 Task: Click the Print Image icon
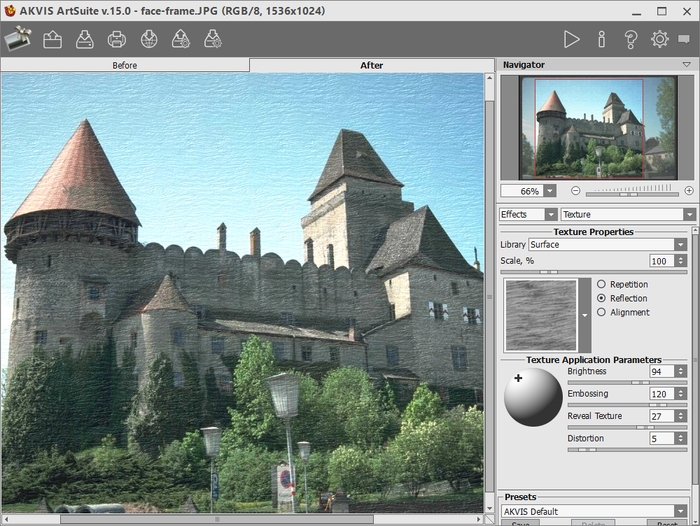pyautogui.click(x=117, y=39)
